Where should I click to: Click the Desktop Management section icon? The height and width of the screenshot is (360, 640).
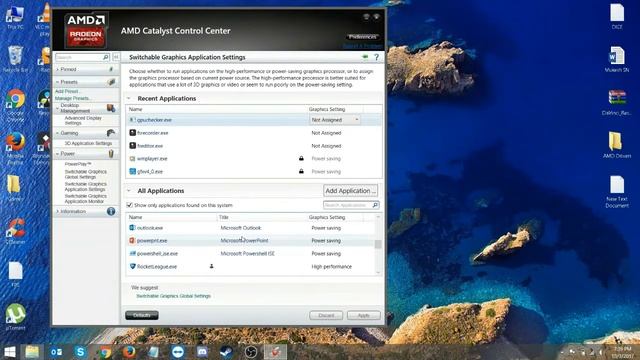[x=111, y=108]
